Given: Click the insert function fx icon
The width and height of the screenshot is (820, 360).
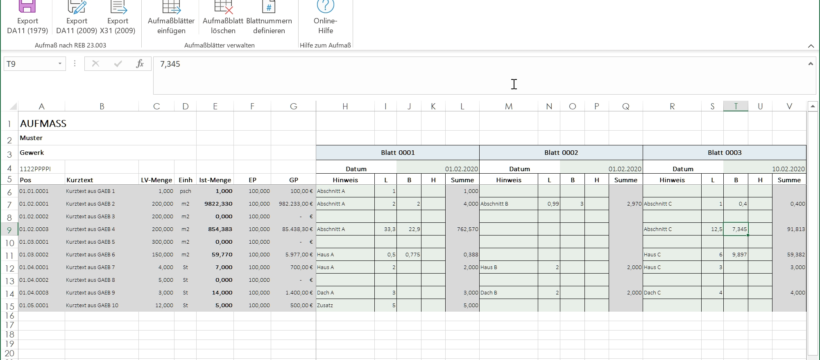Looking at the screenshot, I should [x=140, y=64].
